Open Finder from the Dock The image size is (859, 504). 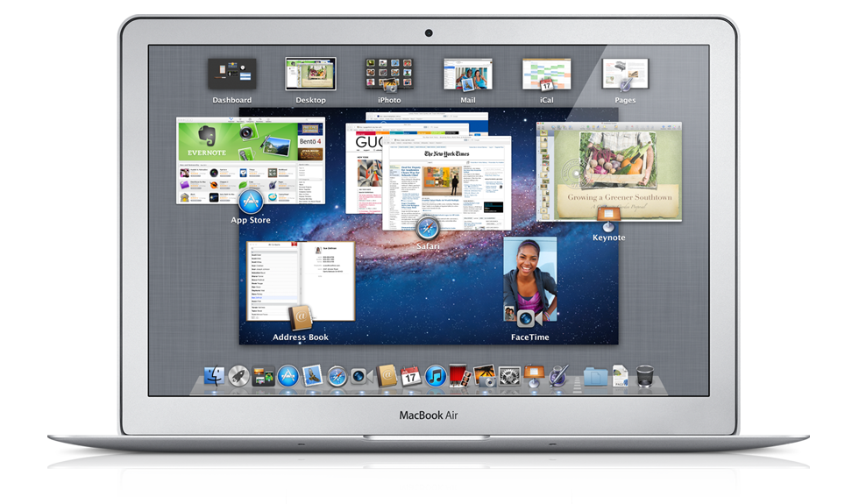click(x=214, y=377)
